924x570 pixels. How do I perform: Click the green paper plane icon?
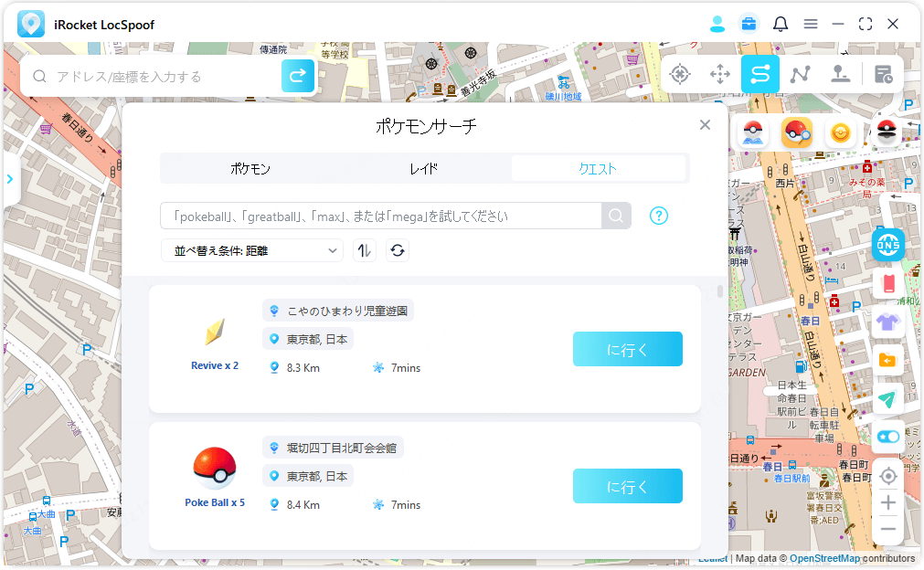(x=888, y=399)
